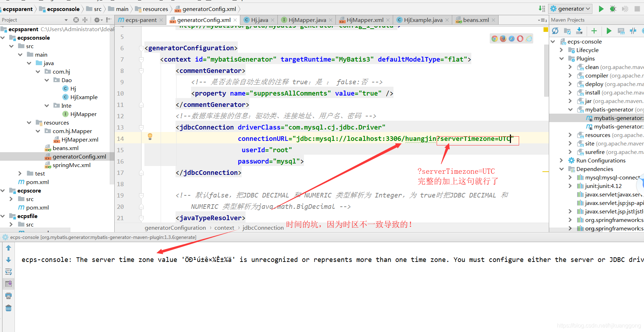The width and height of the screenshot is (644, 332).
Task: Click the yellow inspection status indicator
Action: [x=546, y=29]
